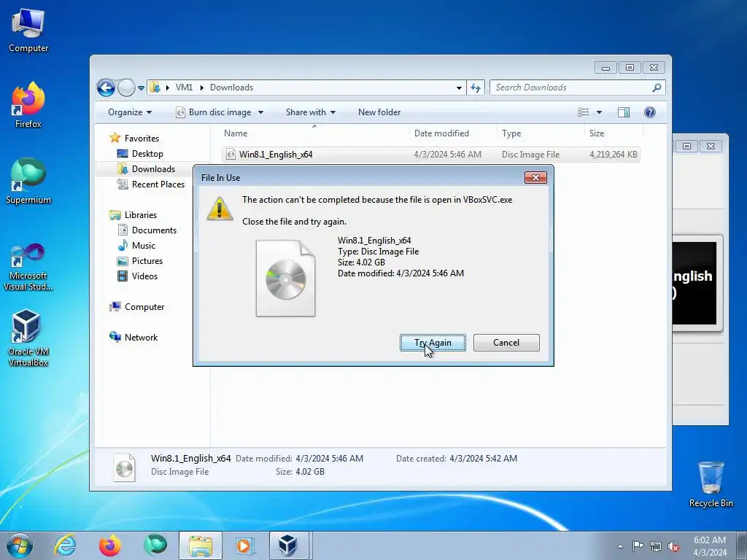Click the Favorites star icon
Screen dimensions: 747x560
click(115, 138)
